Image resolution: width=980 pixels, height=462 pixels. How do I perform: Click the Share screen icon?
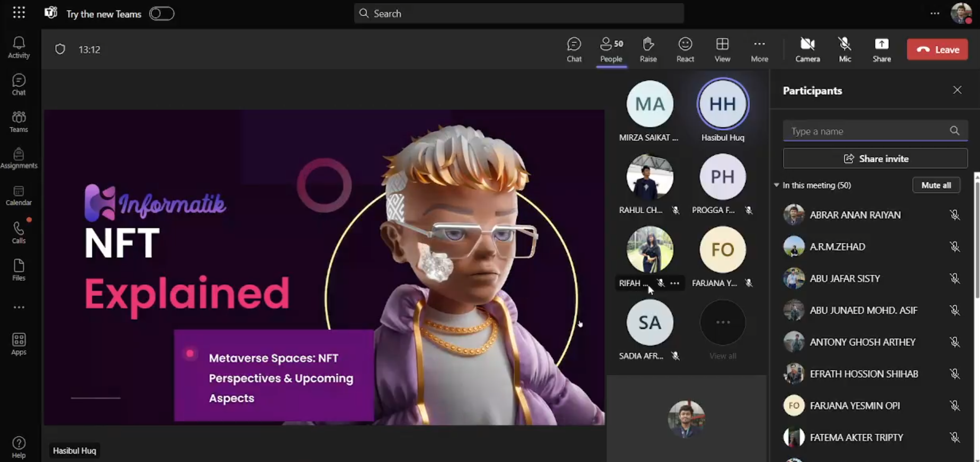coord(882,50)
